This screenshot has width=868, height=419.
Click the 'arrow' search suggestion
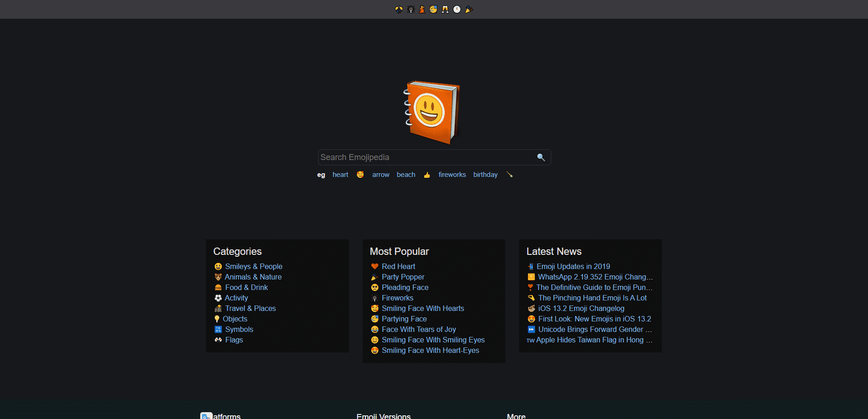[x=381, y=175]
